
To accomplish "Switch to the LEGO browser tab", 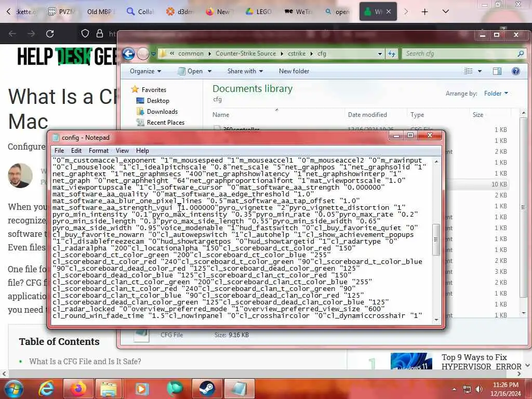I will [x=259, y=12].
